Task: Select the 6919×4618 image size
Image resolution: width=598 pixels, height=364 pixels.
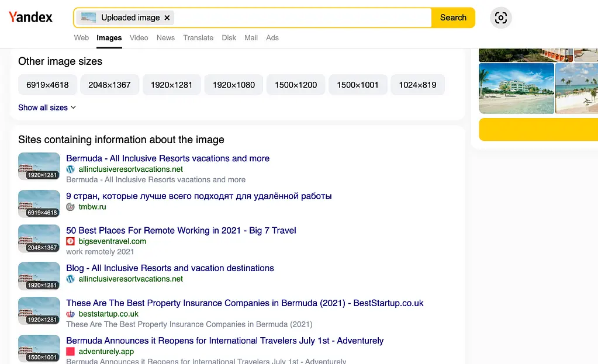Action: [x=47, y=85]
